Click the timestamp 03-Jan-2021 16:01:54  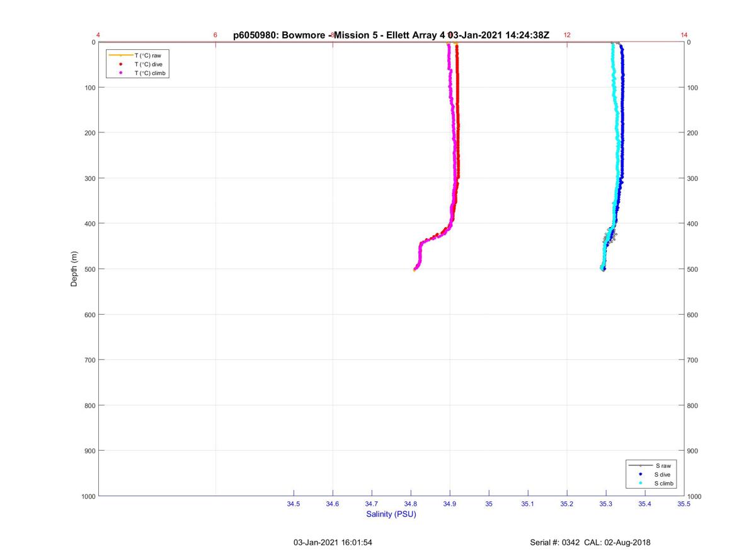tap(333, 542)
